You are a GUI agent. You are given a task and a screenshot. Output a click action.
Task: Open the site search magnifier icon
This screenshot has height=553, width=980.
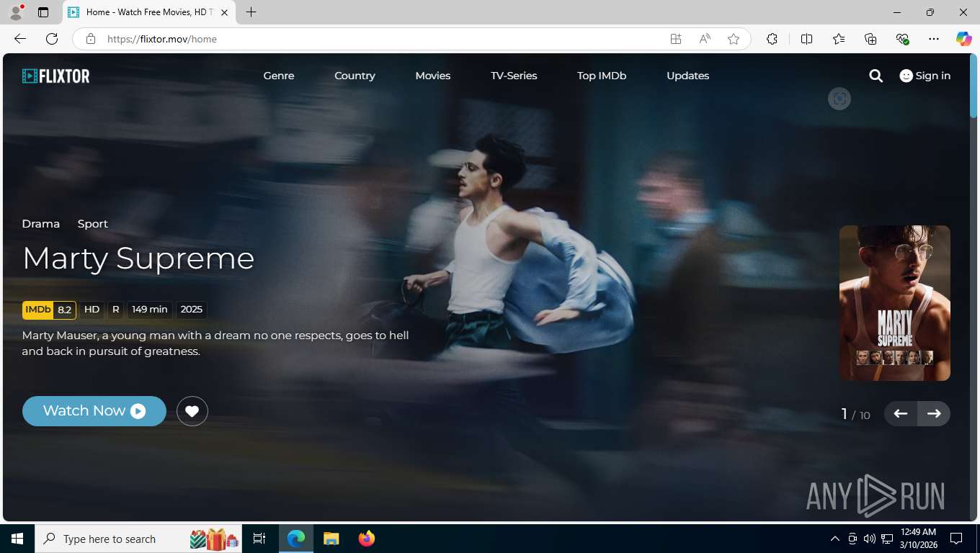(x=876, y=76)
